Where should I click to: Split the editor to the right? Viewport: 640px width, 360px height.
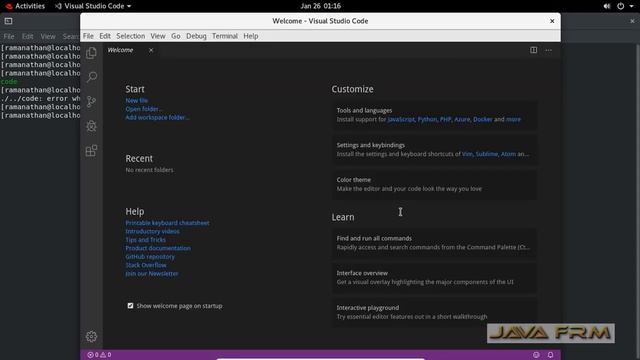(x=533, y=50)
